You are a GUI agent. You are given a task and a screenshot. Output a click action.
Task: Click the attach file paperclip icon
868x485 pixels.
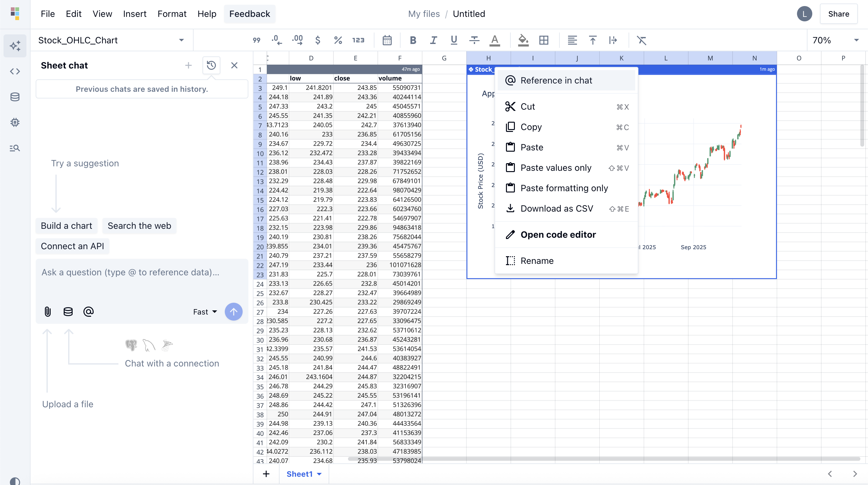47,311
